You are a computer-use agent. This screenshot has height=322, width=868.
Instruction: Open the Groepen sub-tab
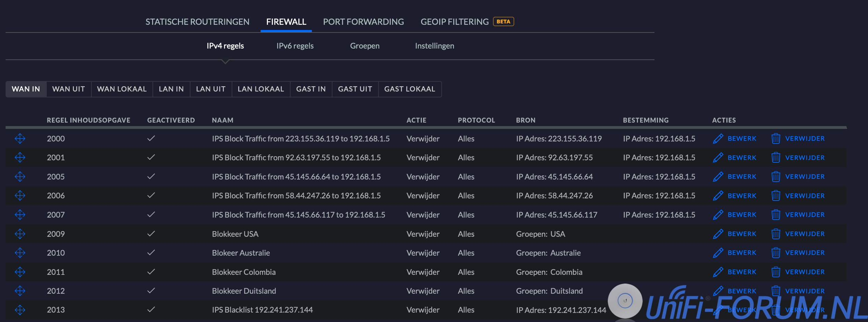365,46
